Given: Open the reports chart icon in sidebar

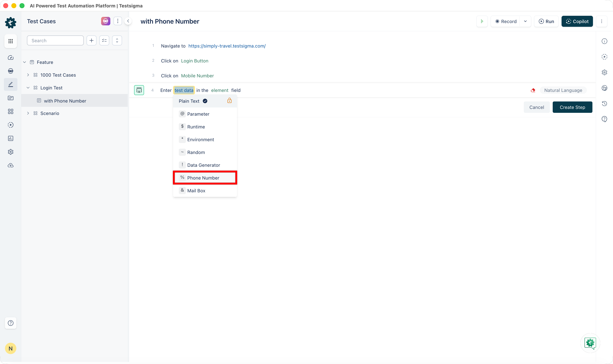Looking at the screenshot, I should [x=10, y=139].
